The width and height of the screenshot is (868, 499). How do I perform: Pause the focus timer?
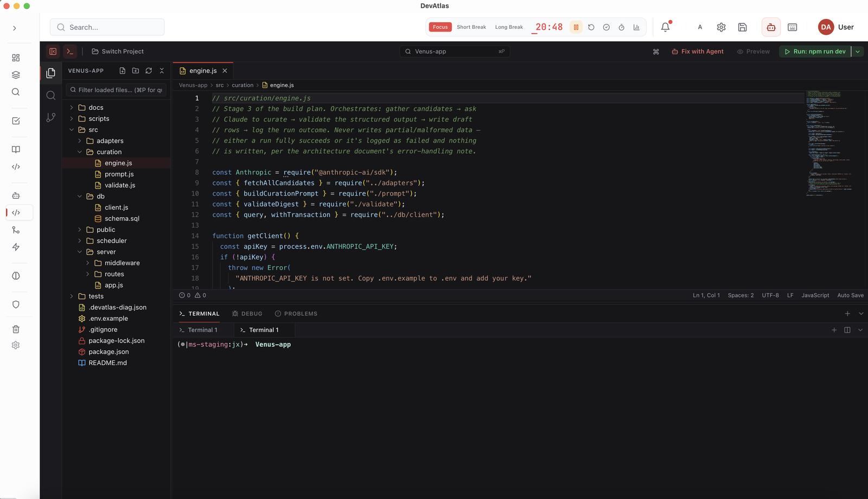(576, 27)
